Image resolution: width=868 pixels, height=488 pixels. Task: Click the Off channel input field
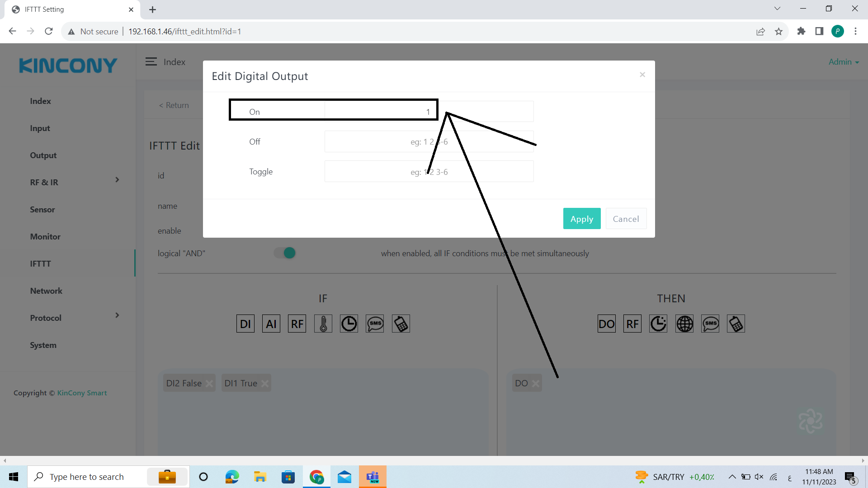(429, 142)
